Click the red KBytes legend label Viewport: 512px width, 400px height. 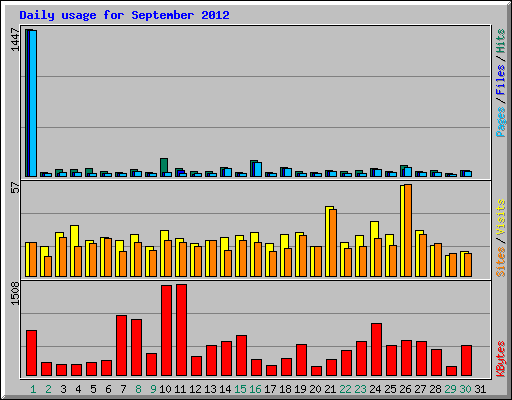click(x=501, y=359)
